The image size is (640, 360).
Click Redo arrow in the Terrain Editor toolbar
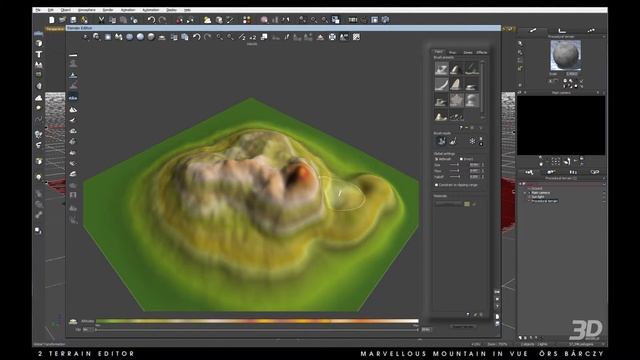tap(207, 37)
